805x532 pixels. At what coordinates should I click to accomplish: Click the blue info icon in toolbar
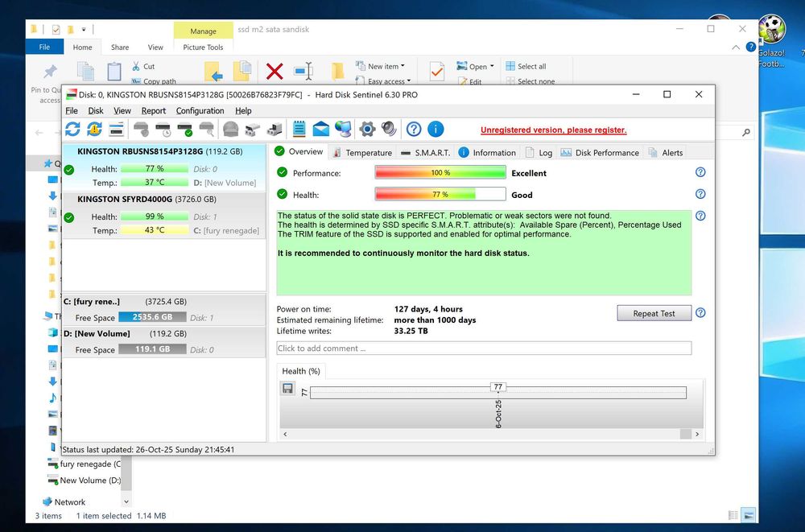tap(436, 129)
